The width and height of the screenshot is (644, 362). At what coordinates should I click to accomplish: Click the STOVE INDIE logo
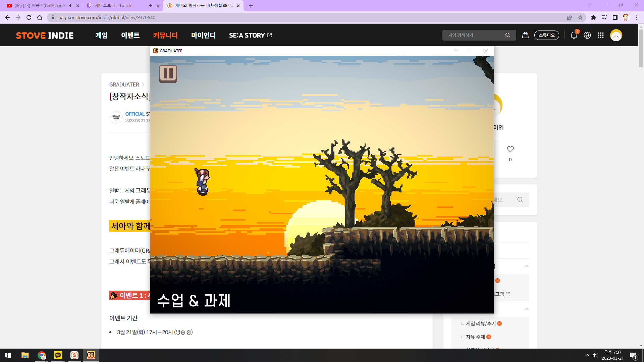(x=45, y=36)
